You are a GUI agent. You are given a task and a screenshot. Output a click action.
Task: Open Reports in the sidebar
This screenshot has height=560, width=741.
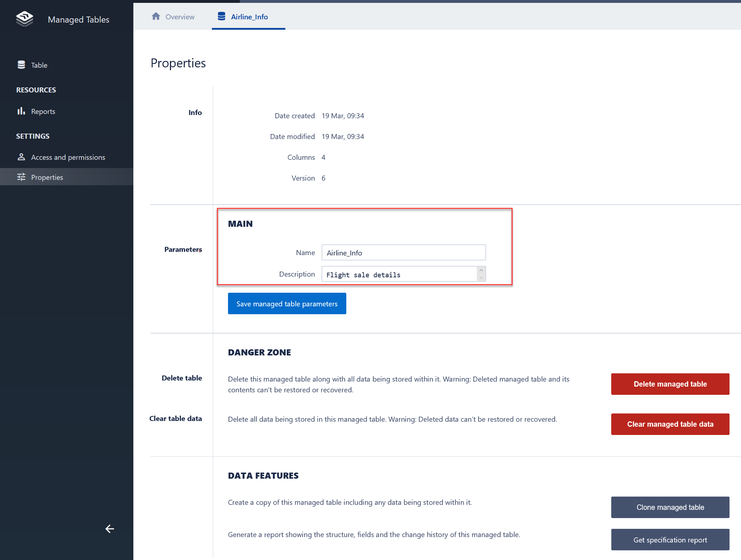(43, 111)
